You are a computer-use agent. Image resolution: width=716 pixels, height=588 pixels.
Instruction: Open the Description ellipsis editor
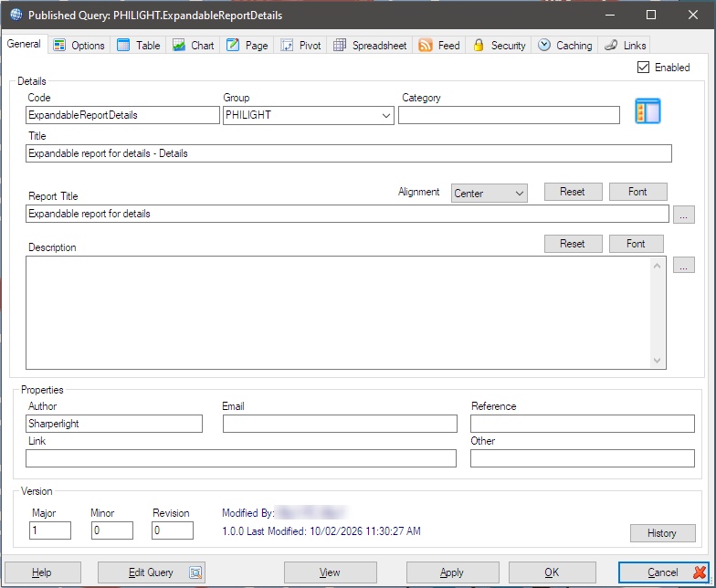(683, 265)
